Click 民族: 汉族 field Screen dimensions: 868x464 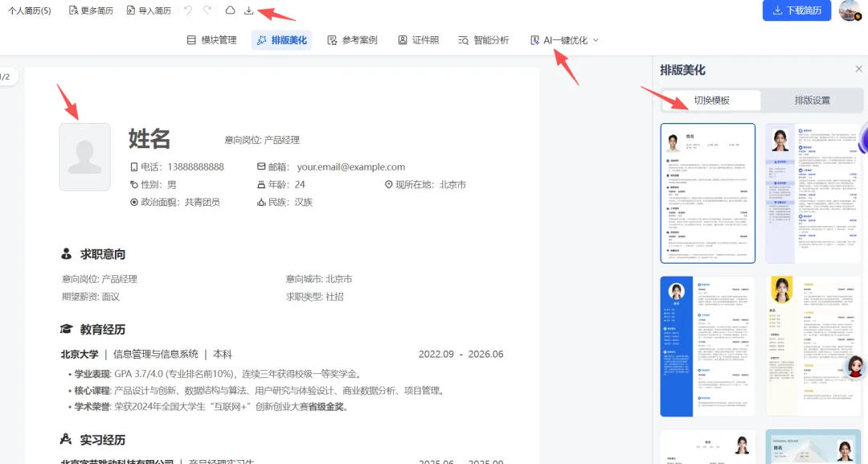pos(285,202)
